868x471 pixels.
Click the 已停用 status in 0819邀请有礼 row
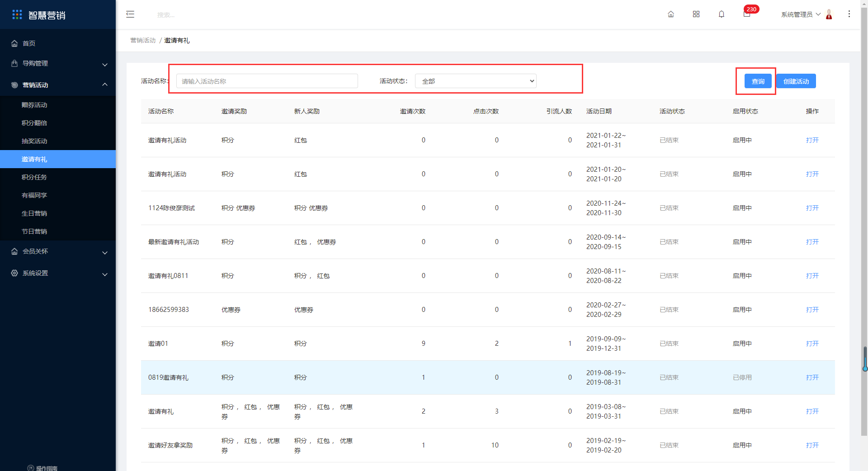[742, 377]
